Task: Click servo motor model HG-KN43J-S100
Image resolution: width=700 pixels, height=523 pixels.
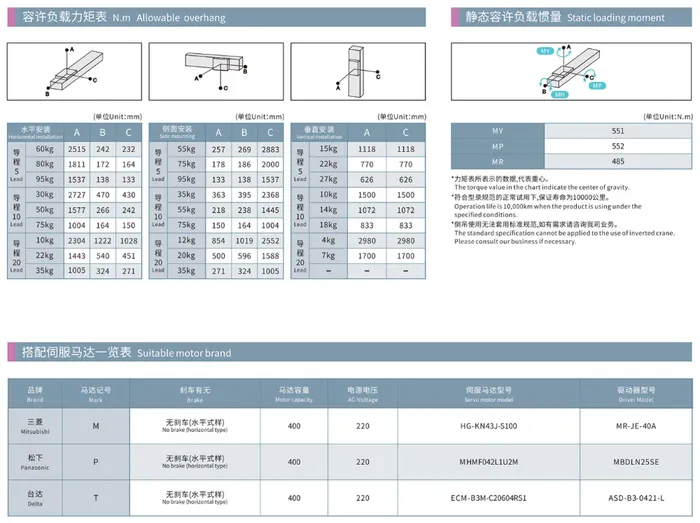Action: click(x=489, y=426)
